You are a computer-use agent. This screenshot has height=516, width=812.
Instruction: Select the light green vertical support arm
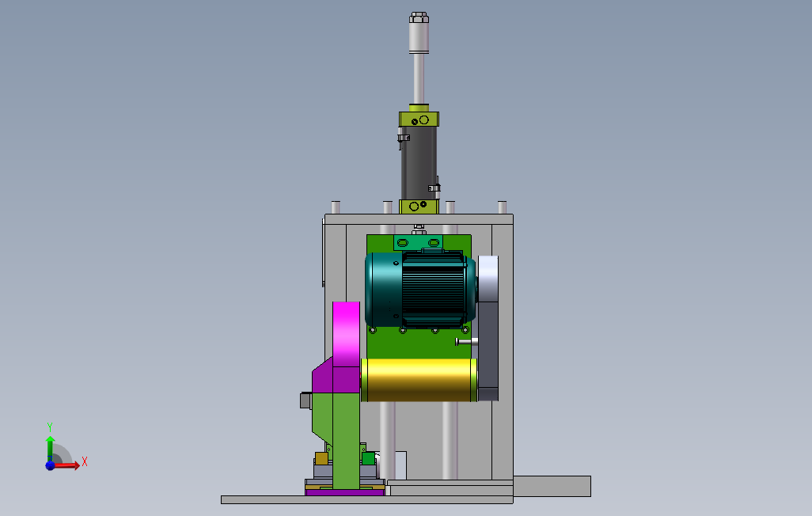pyautogui.click(x=346, y=440)
